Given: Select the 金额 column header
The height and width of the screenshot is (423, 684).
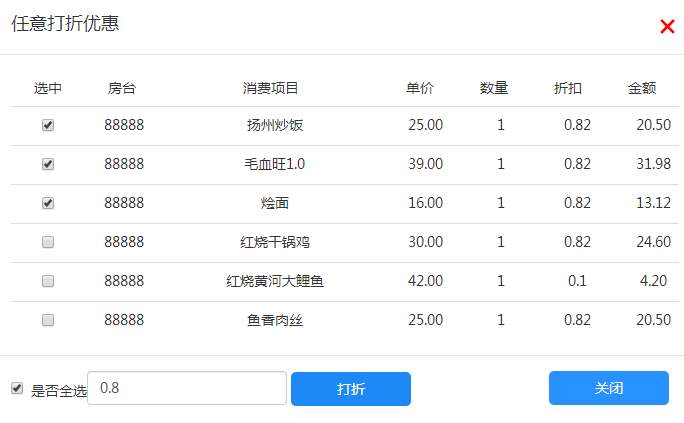Looking at the screenshot, I should coord(642,89).
